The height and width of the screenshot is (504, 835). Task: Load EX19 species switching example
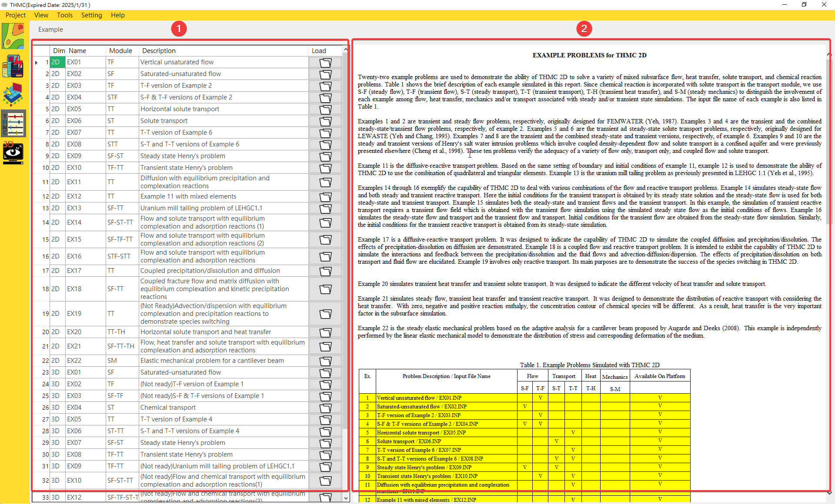click(x=325, y=314)
